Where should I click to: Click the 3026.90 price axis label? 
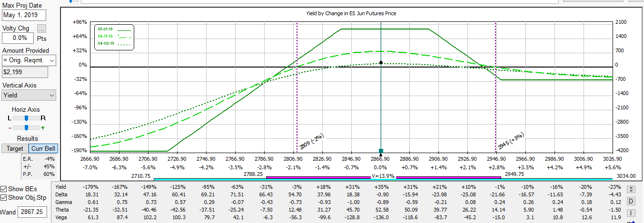[x=612, y=159]
